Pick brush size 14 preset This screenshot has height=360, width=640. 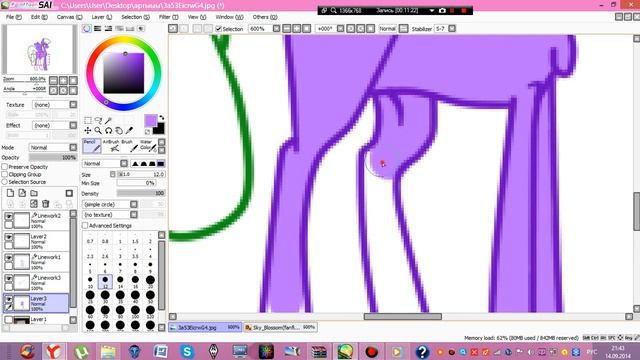tap(120, 282)
